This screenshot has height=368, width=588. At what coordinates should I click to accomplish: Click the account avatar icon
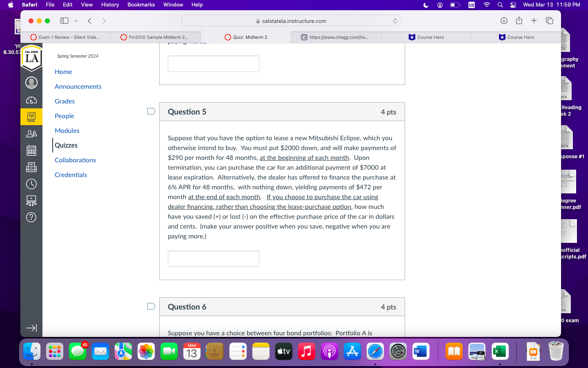coord(31,82)
